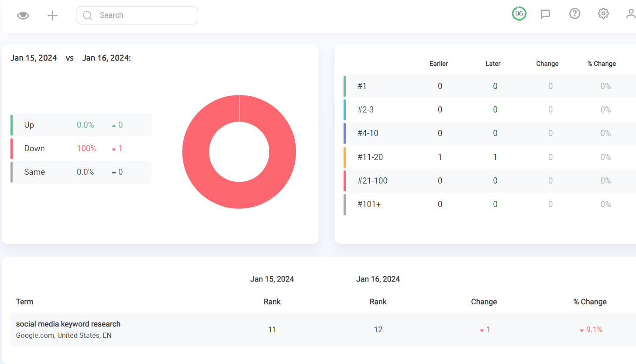636x364 pixels.
Task: Sort by the Term column header
Action: (x=24, y=302)
